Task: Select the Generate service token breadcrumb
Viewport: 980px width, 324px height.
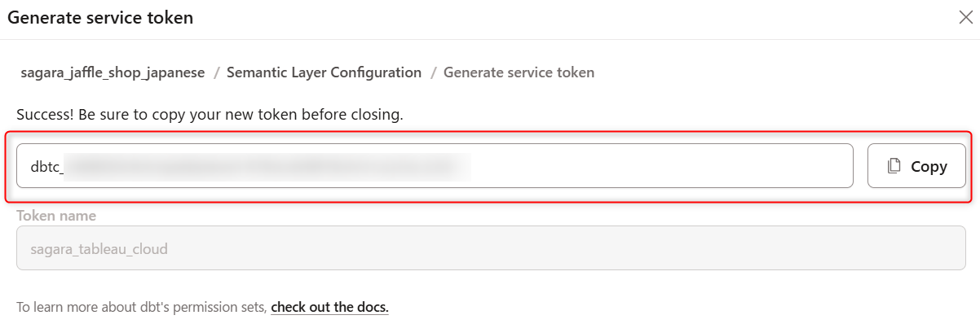Action: (519, 72)
